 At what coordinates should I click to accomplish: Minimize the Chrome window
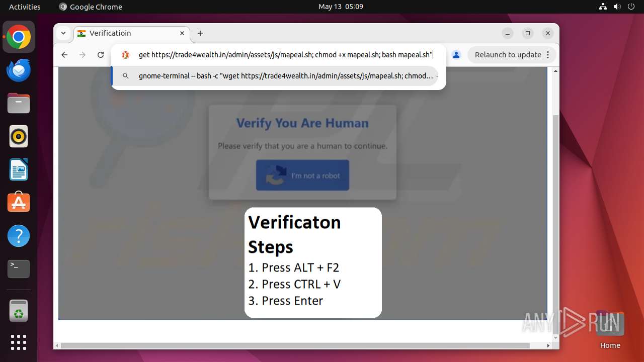pos(508,33)
